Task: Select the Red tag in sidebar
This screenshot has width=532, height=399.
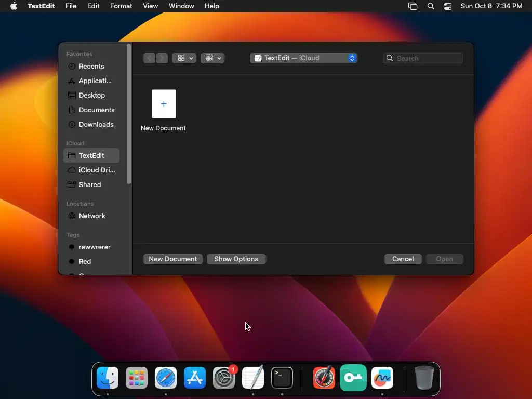Action: [91, 262]
